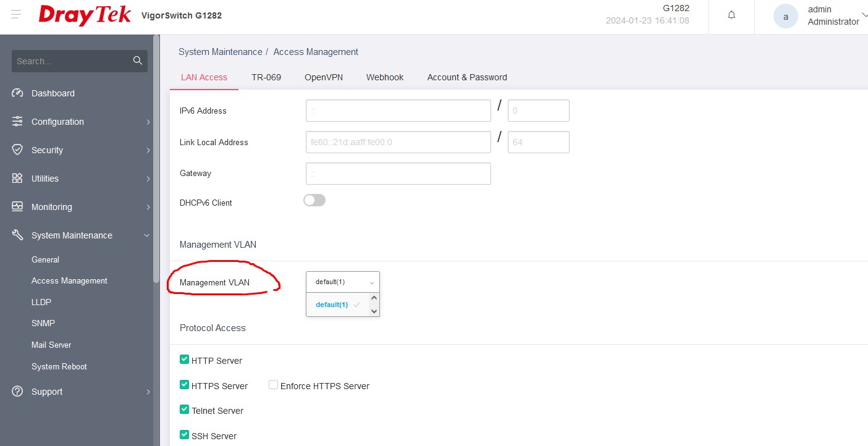Click the IPv6 Gateway input field
Viewport: 868px width, 446px height.
click(398, 174)
